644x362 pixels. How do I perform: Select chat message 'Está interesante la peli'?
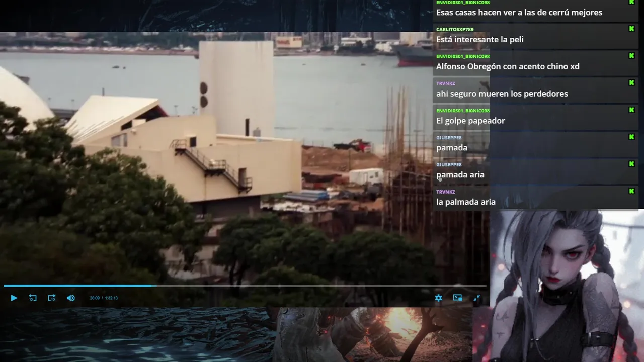480,40
